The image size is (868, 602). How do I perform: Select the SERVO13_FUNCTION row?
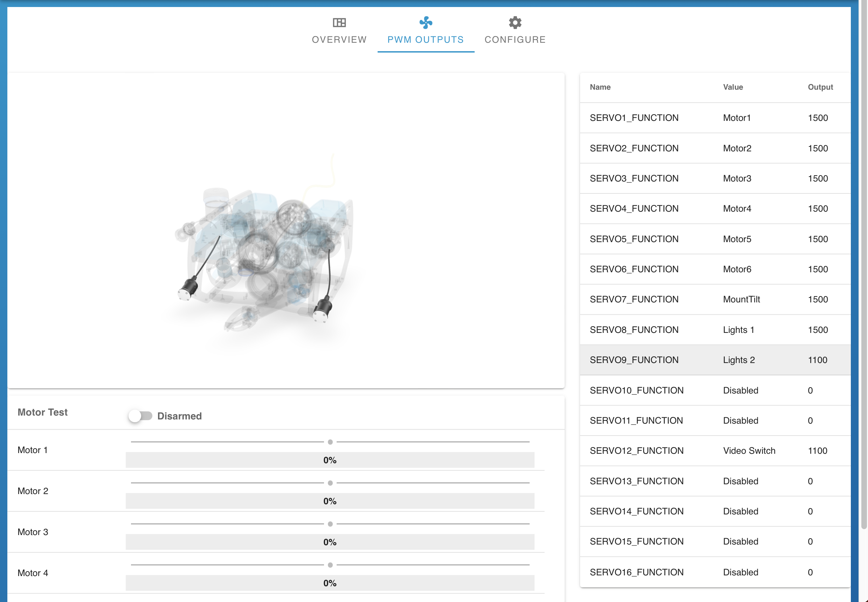point(715,481)
